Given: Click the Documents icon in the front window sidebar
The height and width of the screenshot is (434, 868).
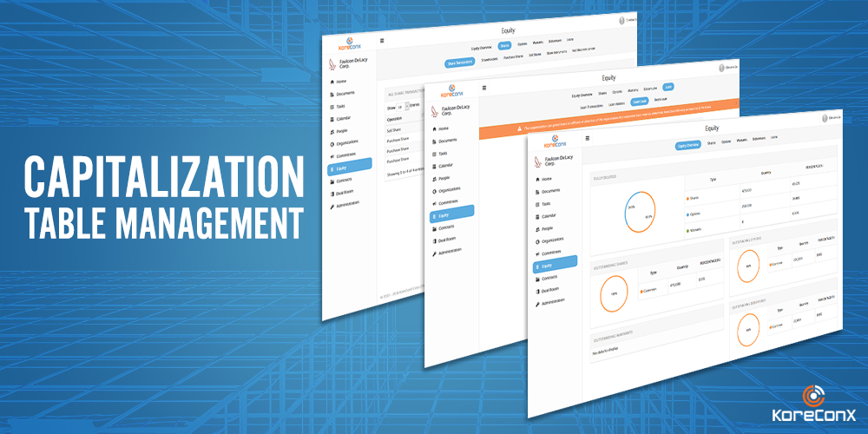Looking at the screenshot, I should (x=536, y=192).
